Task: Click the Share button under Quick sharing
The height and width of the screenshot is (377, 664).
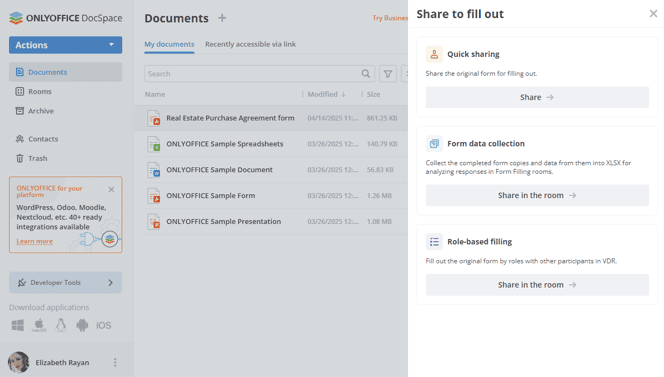Action: tap(537, 97)
